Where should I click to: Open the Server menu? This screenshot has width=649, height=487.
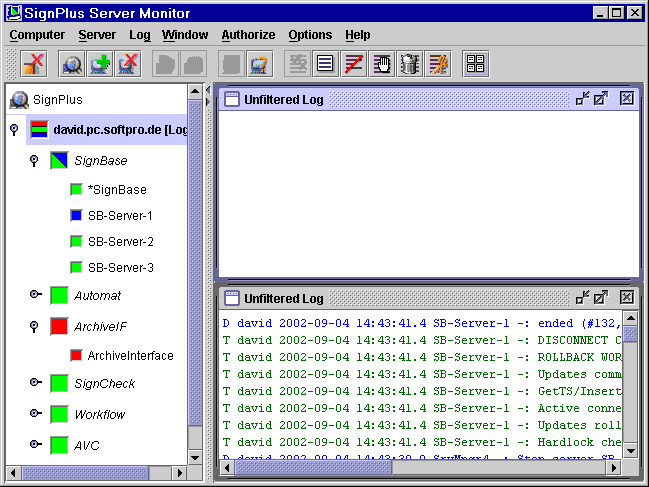tap(97, 35)
